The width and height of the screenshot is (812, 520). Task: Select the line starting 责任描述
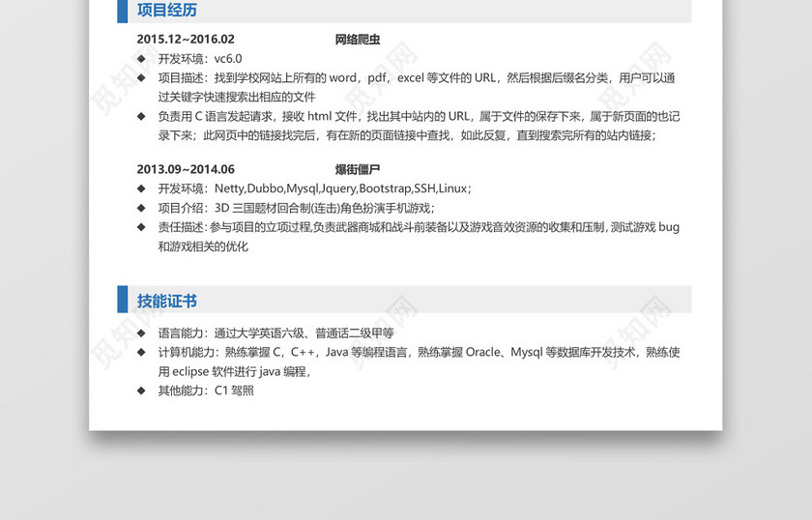click(x=419, y=227)
